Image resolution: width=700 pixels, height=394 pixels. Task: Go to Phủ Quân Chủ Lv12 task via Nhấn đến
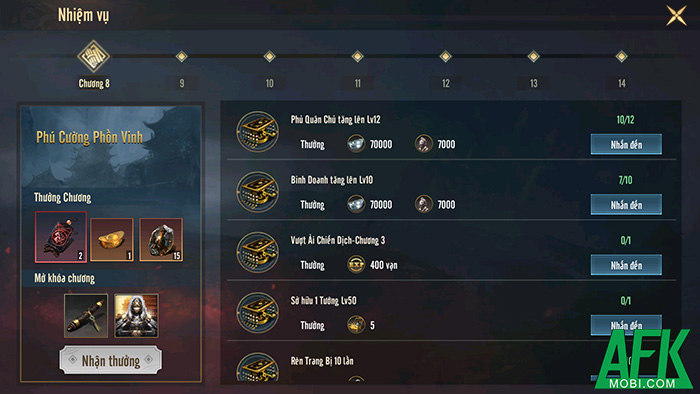(x=626, y=144)
